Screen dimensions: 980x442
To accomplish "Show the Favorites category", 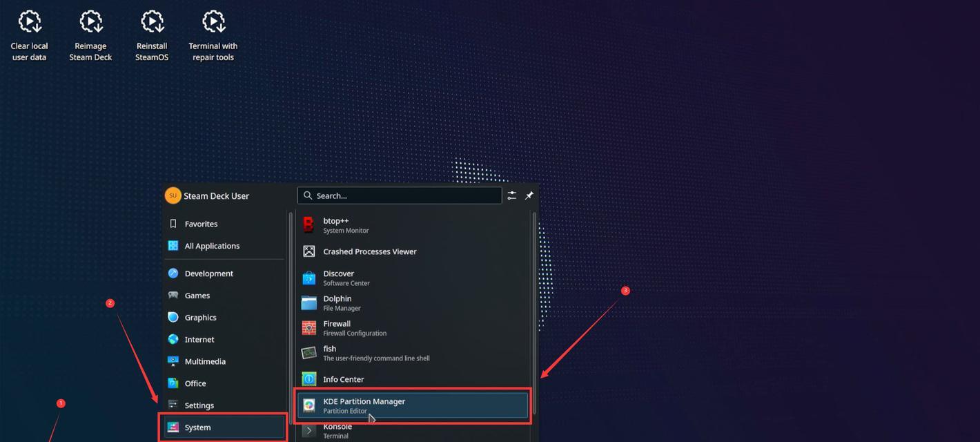I will click(x=224, y=224).
